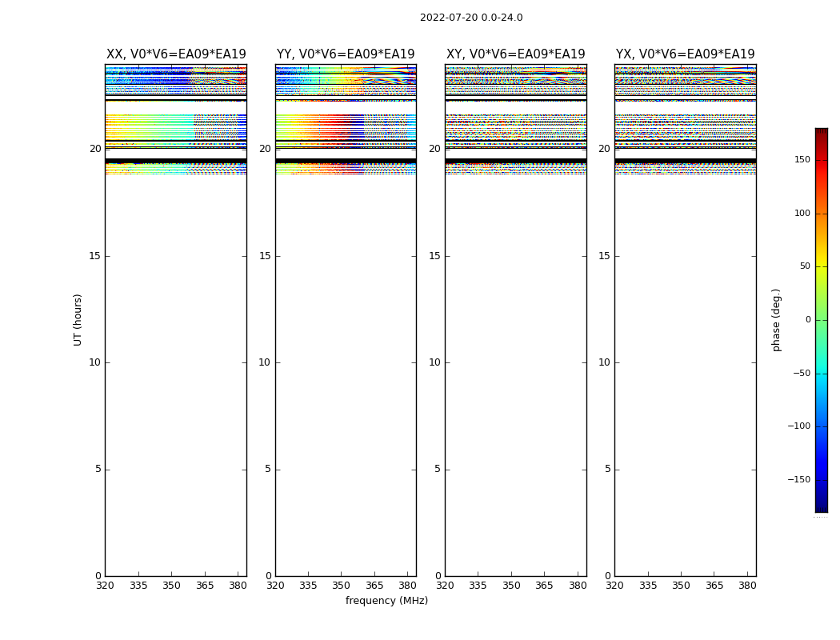Viewport: 840px width, 640px height.
Task: Click the thick black band in XX panel
Action: (175, 161)
